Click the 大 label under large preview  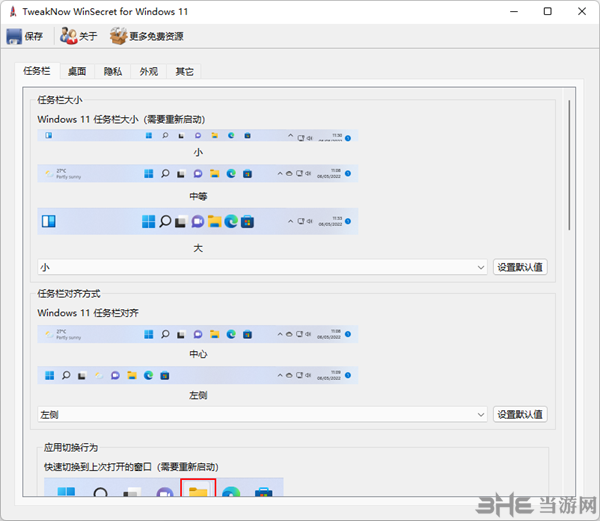click(198, 248)
